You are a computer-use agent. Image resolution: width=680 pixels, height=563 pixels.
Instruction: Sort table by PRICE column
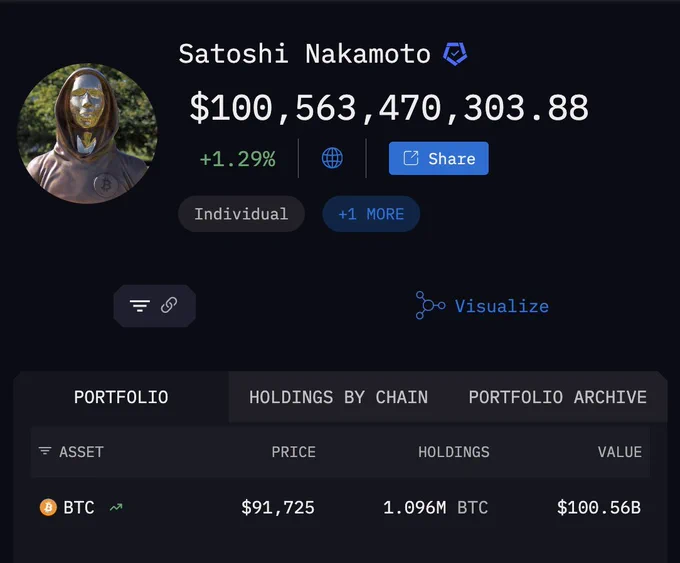[294, 452]
